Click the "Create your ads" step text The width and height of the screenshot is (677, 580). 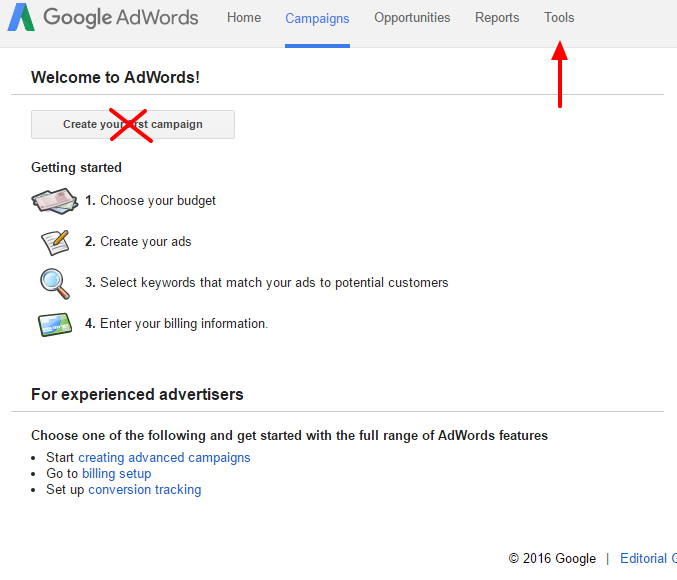click(146, 241)
